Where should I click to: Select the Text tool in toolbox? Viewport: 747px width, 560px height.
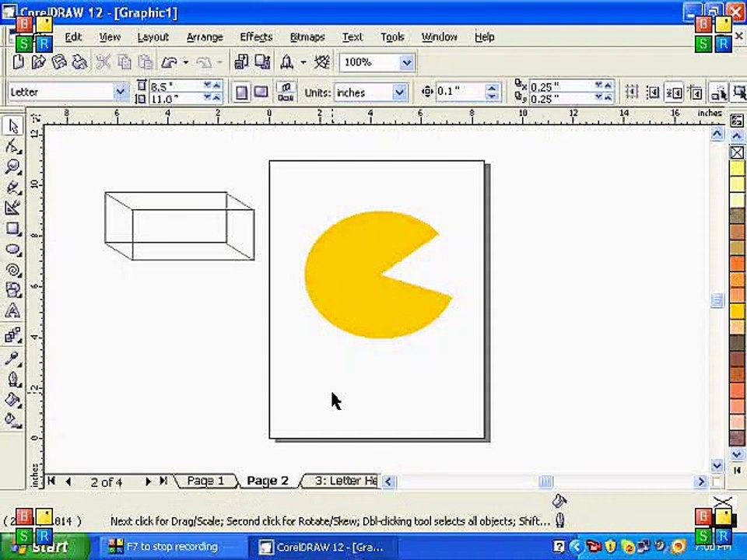coord(13,311)
